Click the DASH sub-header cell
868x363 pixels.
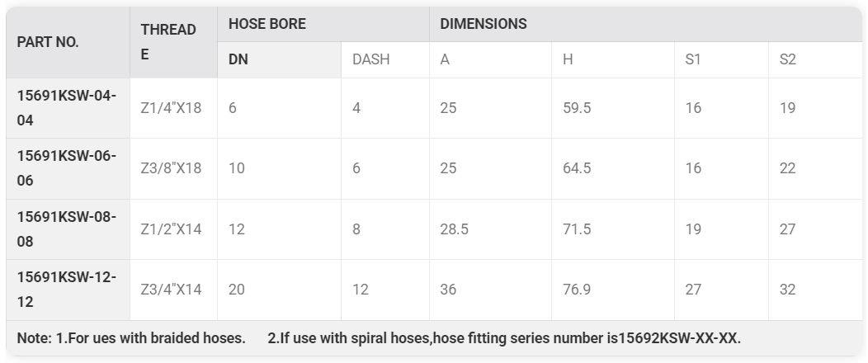pos(370,60)
